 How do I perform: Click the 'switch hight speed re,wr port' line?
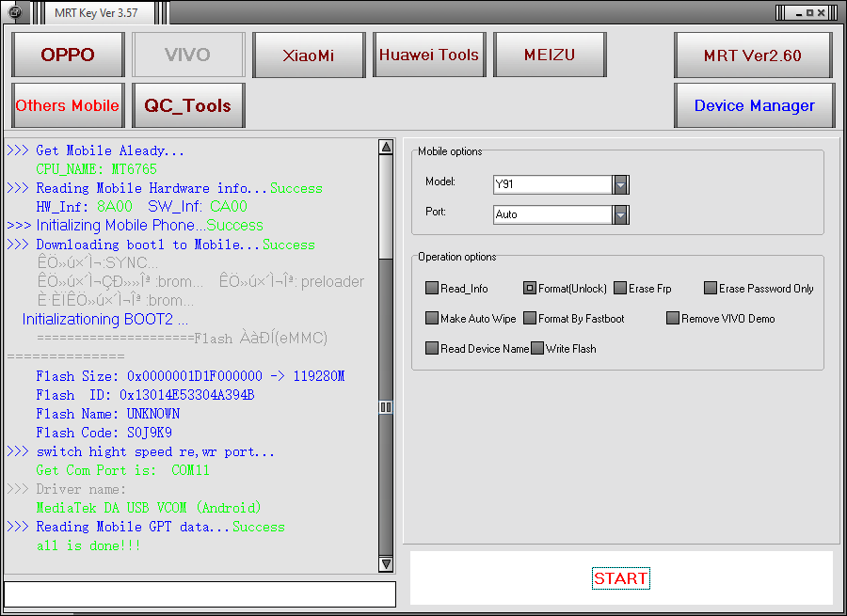click(x=141, y=451)
